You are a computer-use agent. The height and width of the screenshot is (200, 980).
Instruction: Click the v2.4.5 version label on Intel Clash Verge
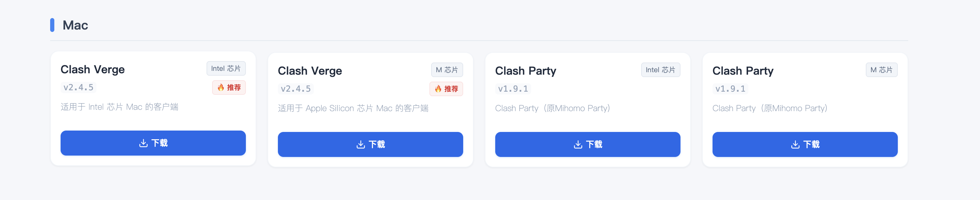[78, 87]
